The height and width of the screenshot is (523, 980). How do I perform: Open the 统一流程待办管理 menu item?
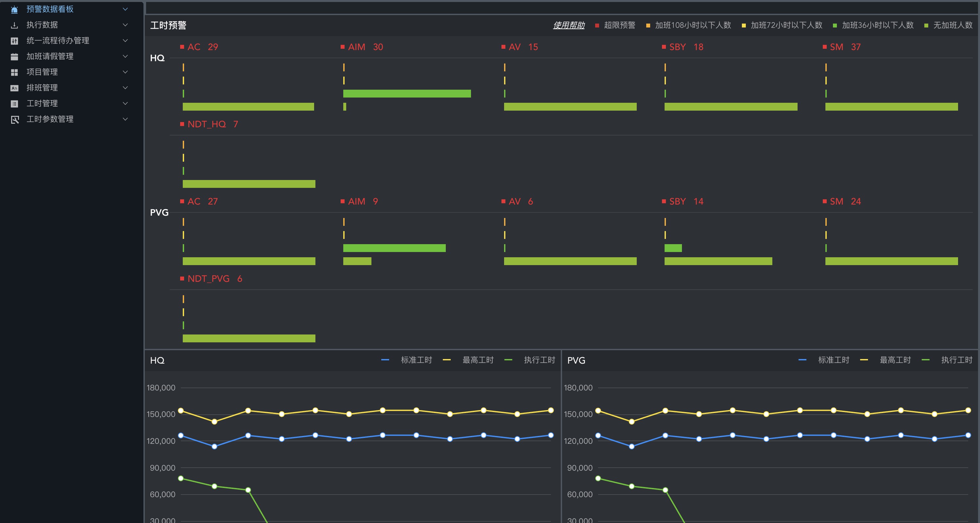coord(71,41)
